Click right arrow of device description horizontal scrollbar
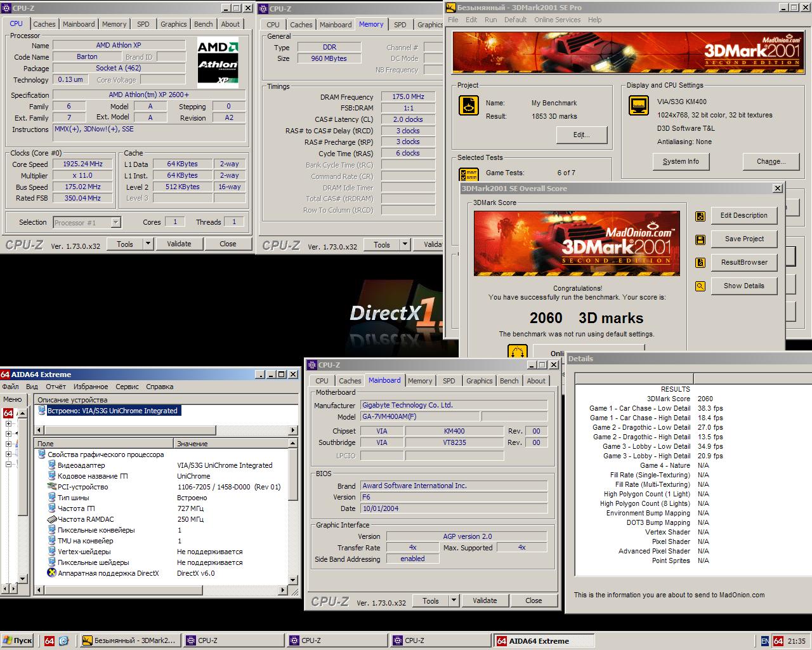 click(293, 430)
